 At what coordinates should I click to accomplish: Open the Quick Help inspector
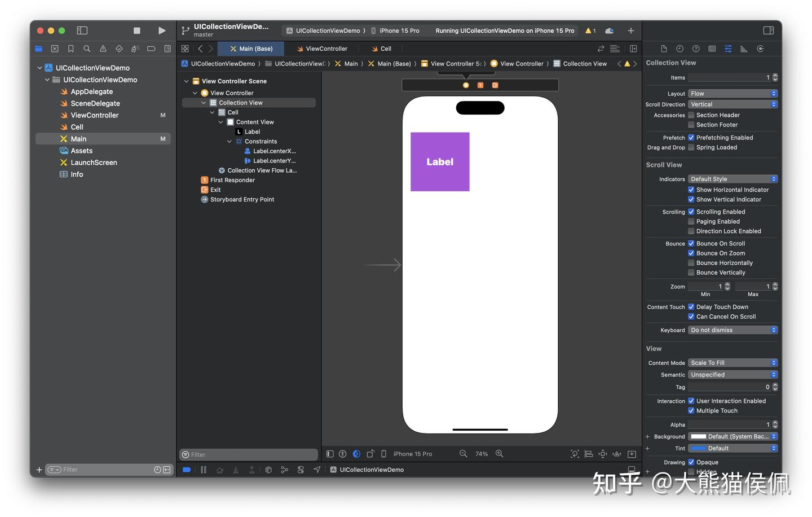[x=695, y=49]
